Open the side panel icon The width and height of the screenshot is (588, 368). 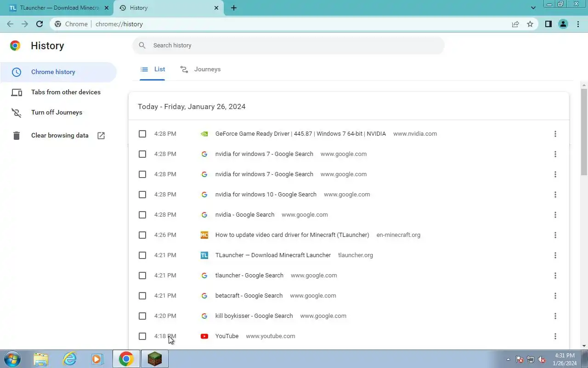pyautogui.click(x=548, y=24)
